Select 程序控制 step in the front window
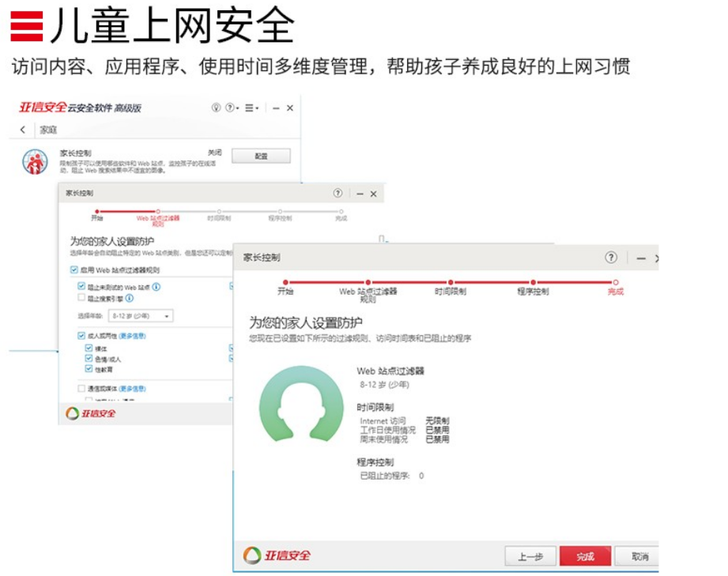The height and width of the screenshot is (576, 728). click(x=533, y=288)
